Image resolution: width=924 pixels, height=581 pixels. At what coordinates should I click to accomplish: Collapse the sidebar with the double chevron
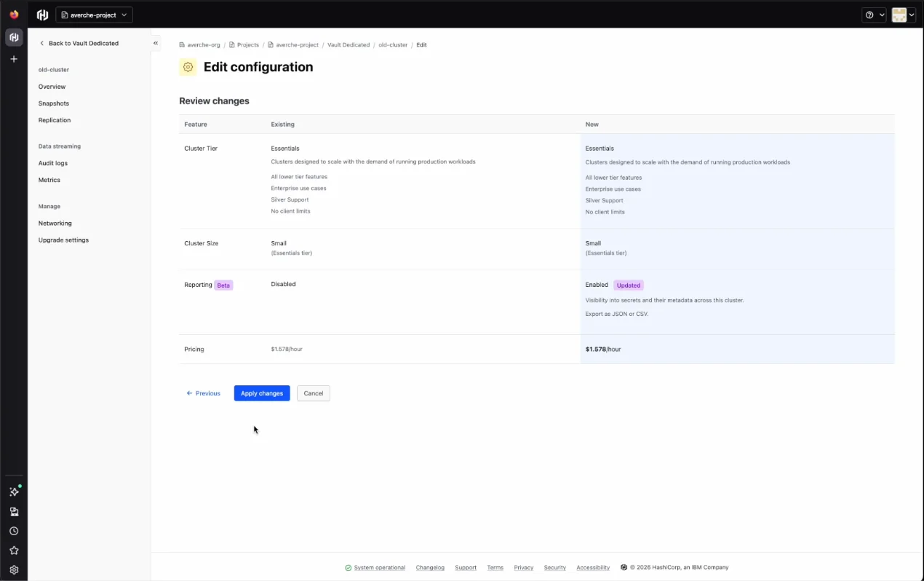(156, 44)
